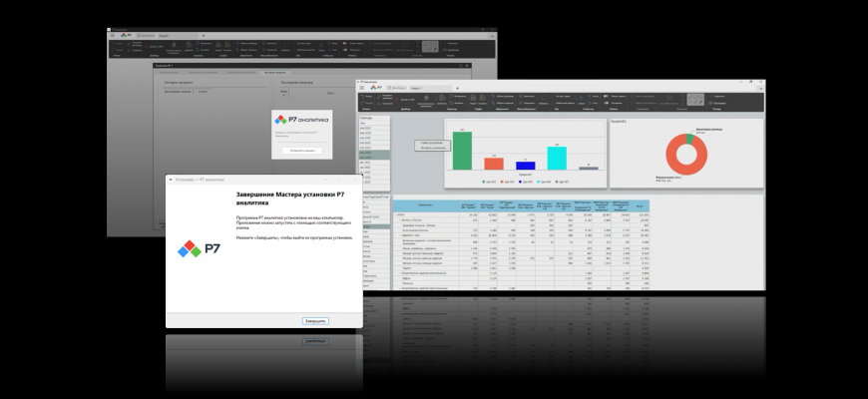Click the button in the Р7 аналитика splash dialog
868x399 pixels.
pos(301,151)
